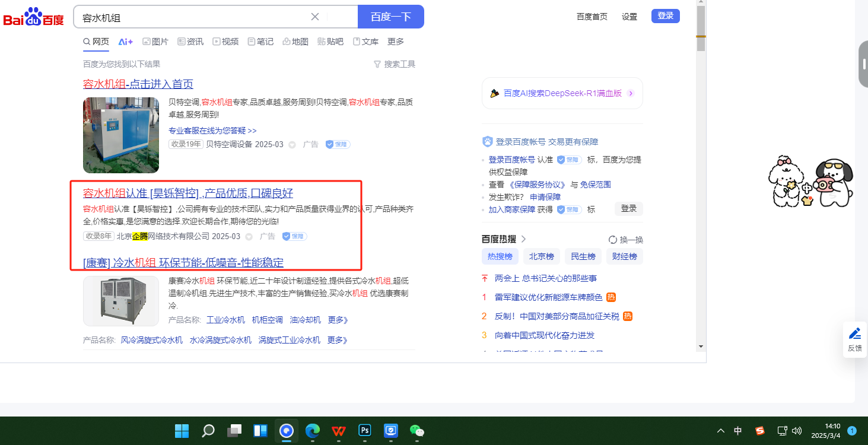Viewport: 868px width, 445px height.
Task: Click the blue chiller unit thumbnail image
Action: (x=121, y=135)
